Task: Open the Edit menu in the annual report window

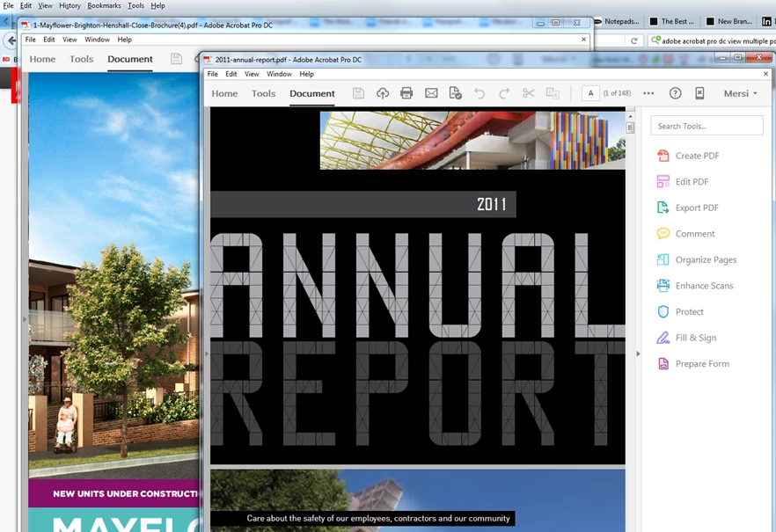Action: 231,74
